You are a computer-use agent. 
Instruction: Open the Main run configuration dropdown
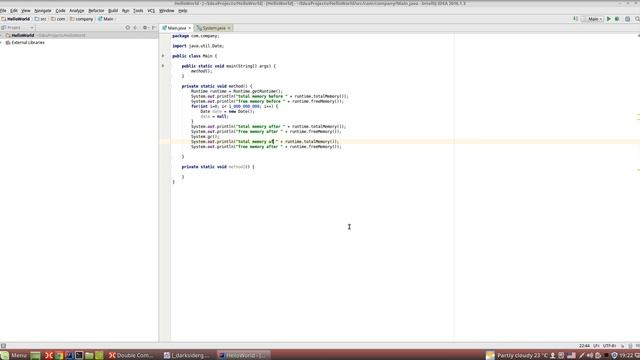pos(593,19)
